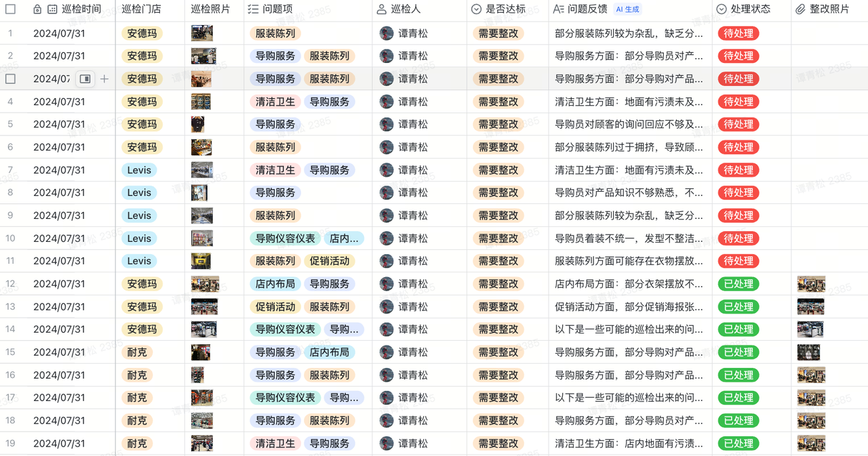
Task: Open row 3 record with the expand icon
Action: point(85,79)
